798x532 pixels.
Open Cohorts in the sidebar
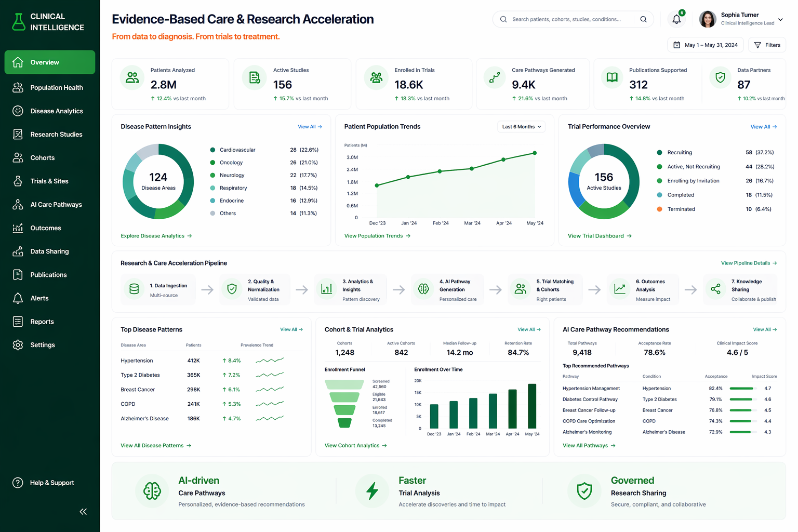[x=50, y=158]
